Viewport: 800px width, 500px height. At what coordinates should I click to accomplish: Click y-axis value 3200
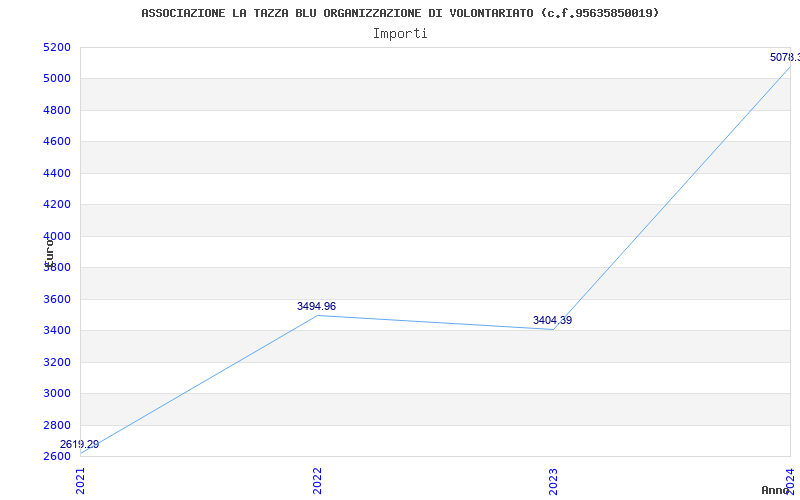tap(57, 362)
